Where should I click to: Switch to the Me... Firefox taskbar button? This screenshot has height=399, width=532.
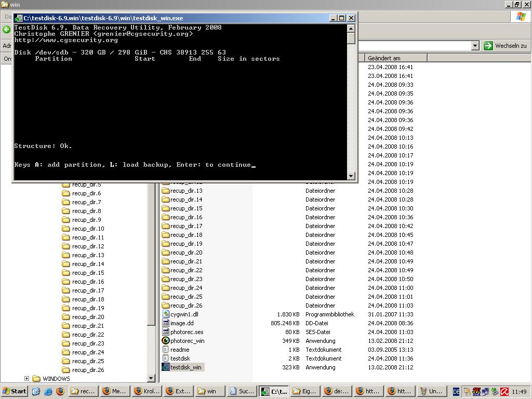115,391
